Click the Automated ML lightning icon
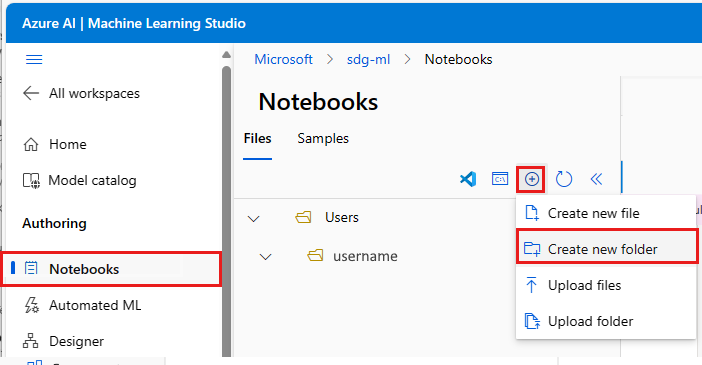This screenshot has height=365, width=702. 31,305
